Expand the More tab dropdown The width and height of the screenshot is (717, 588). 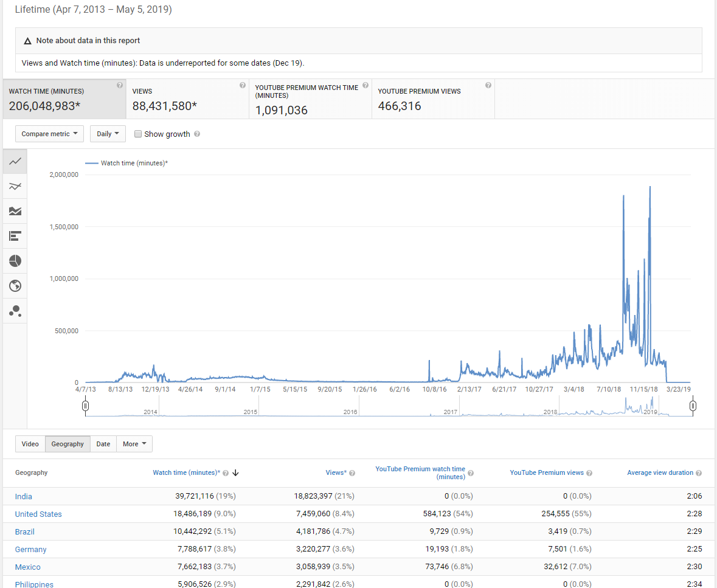pos(134,444)
